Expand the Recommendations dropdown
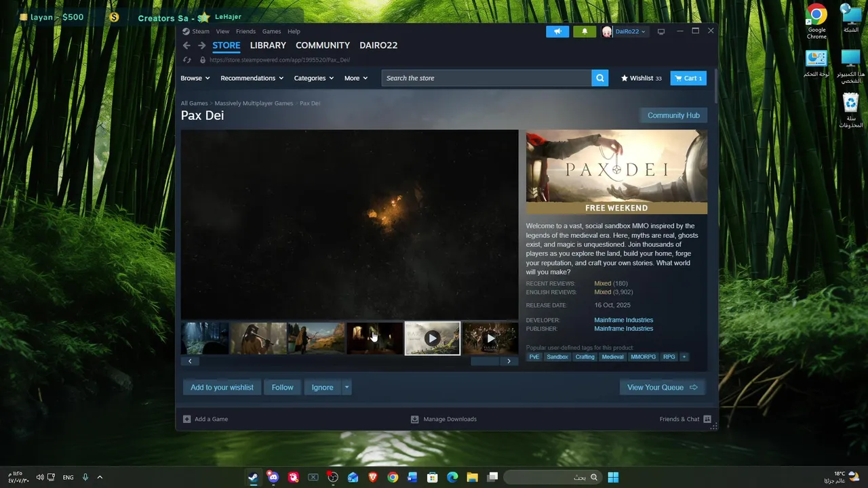The image size is (868, 488). 252,78
